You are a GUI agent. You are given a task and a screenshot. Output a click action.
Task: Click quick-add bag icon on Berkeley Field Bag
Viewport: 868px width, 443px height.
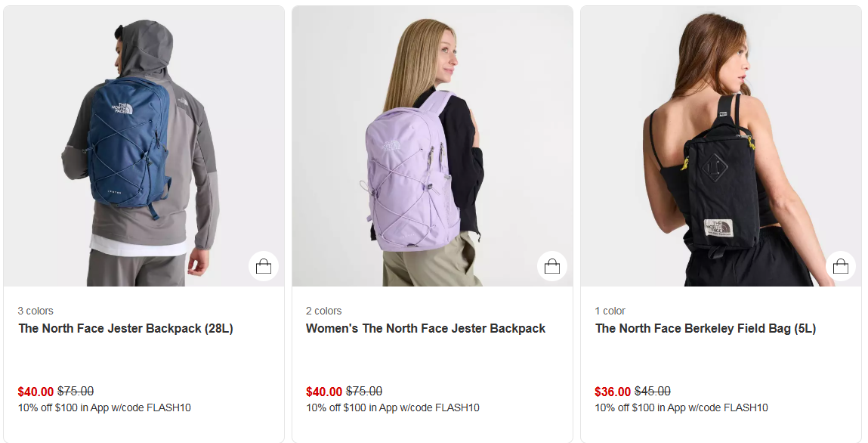(x=841, y=266)
